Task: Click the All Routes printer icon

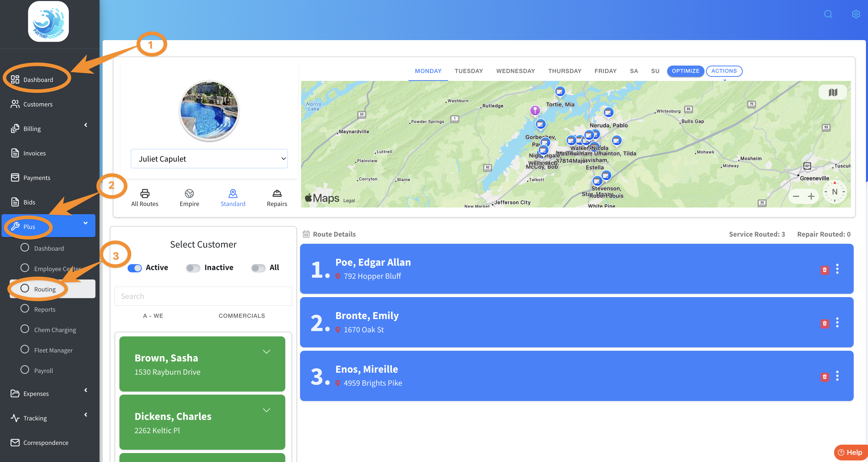Action: tap(145, 193)
